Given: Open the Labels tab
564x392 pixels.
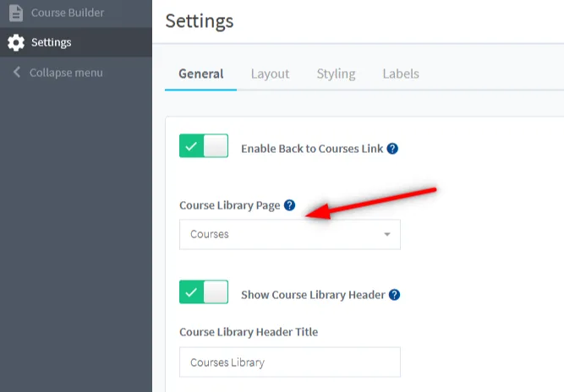Looking at the screenshot, I should 401,73.
